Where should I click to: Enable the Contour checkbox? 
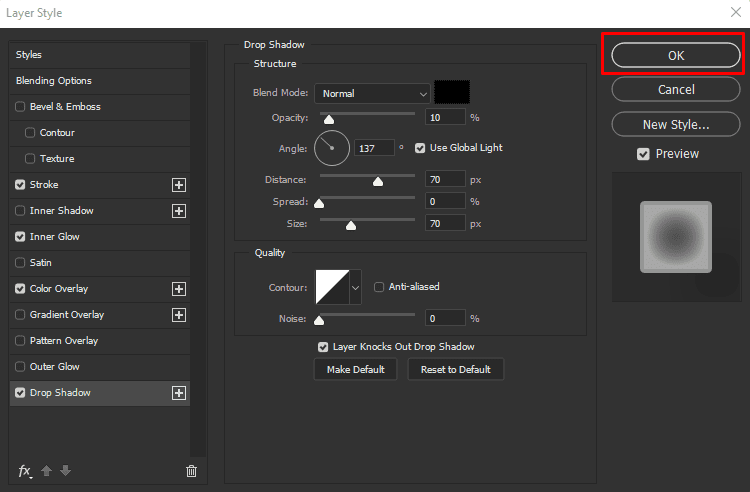click(x=30, y=132)
